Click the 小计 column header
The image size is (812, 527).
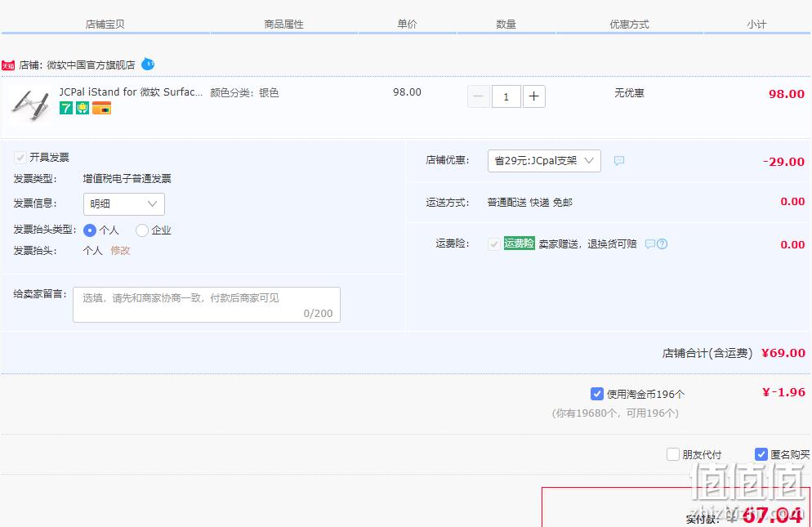[x=756, y=25]
